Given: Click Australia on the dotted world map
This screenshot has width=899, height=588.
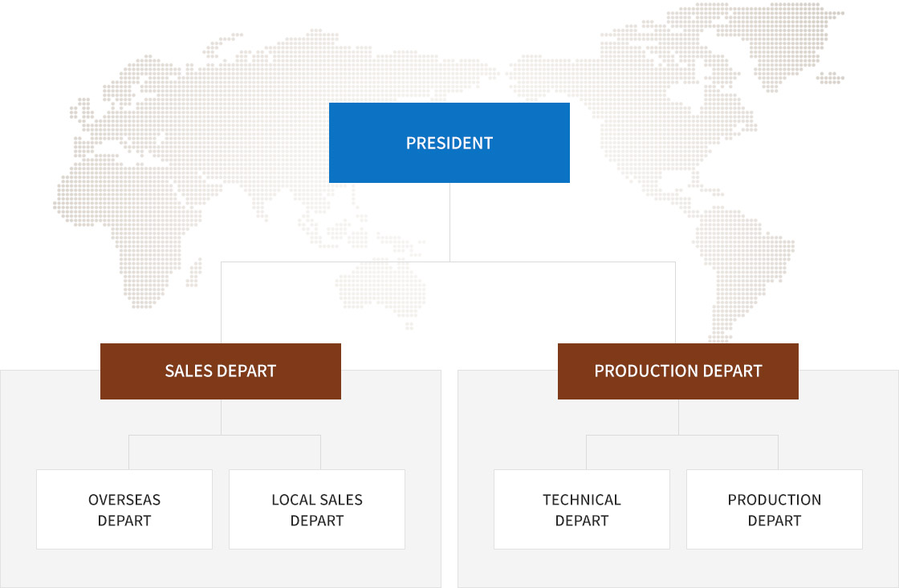Looking at the screenshot, I should [383, 286].
